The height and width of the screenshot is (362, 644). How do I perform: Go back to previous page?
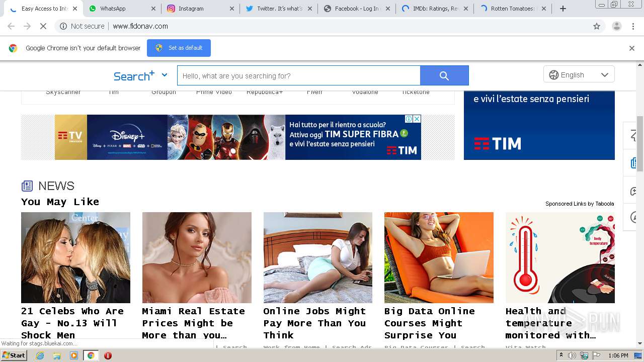pos(11,26)
